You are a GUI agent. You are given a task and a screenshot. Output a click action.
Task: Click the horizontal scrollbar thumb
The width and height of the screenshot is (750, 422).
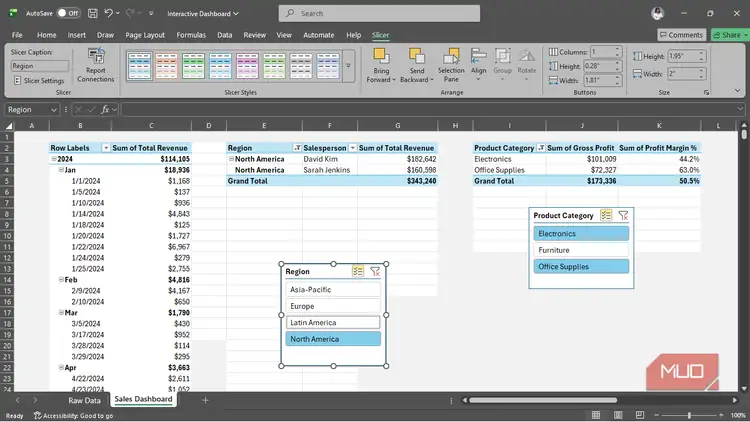click(x=542, y=400)
